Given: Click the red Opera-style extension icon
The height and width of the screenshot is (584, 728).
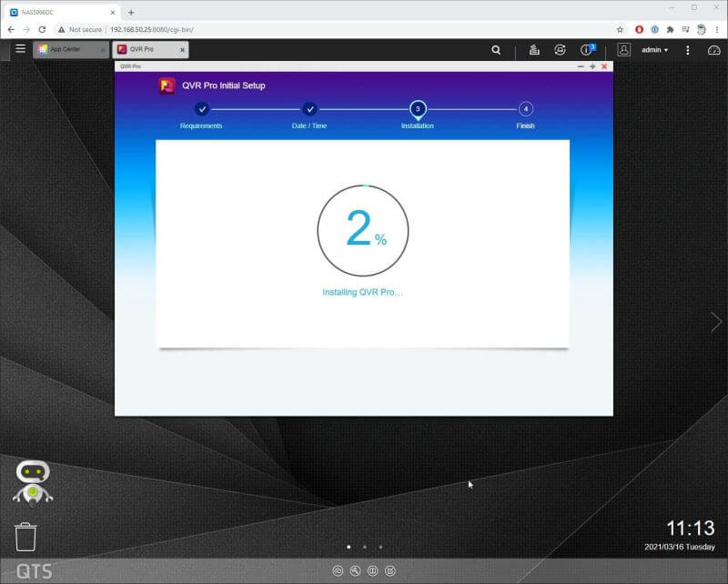Looking at the screenshot, I should point(640,29).
